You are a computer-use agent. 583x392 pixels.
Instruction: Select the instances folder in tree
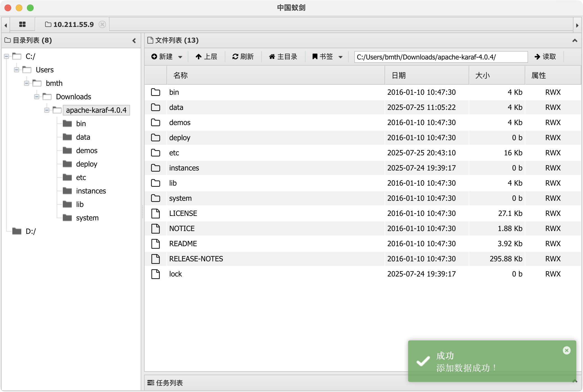[x=91, y=191]
